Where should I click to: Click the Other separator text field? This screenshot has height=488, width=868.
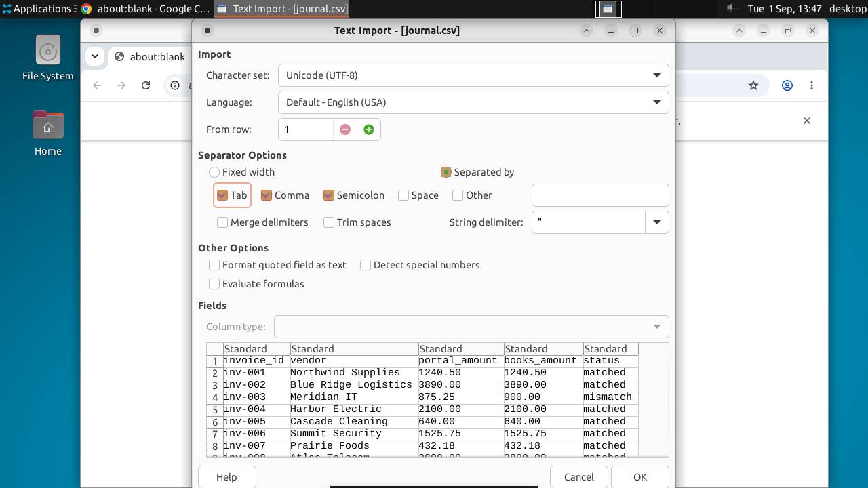pos(600,195)
